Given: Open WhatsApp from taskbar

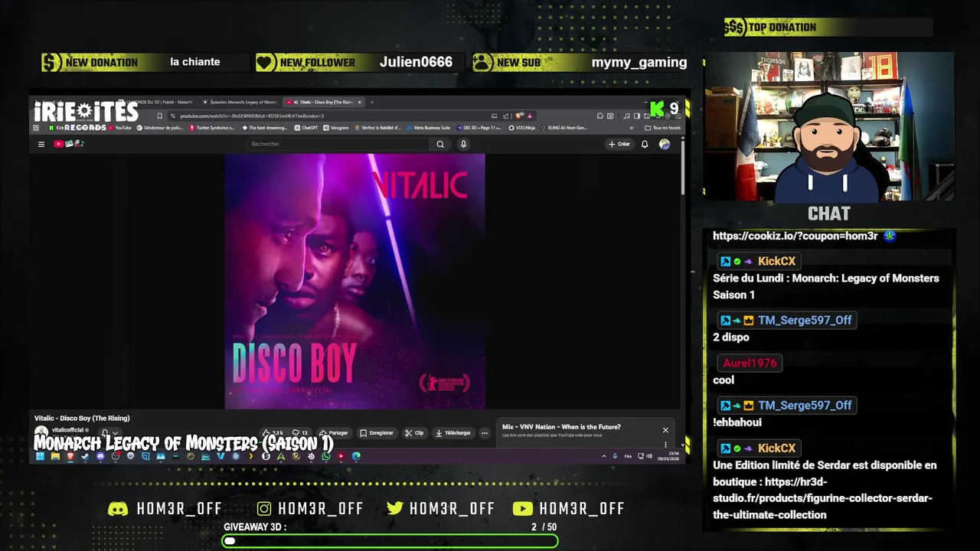Looking at the screenshot, I should pos(326,457).
